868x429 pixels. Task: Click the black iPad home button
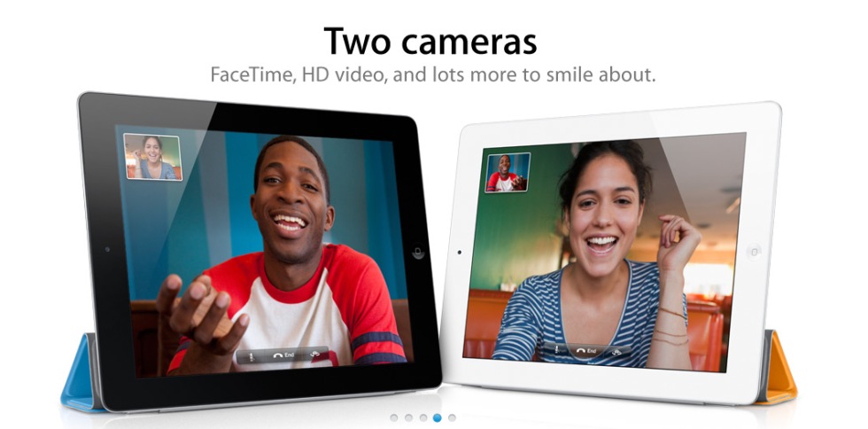(x=419, y=251)
